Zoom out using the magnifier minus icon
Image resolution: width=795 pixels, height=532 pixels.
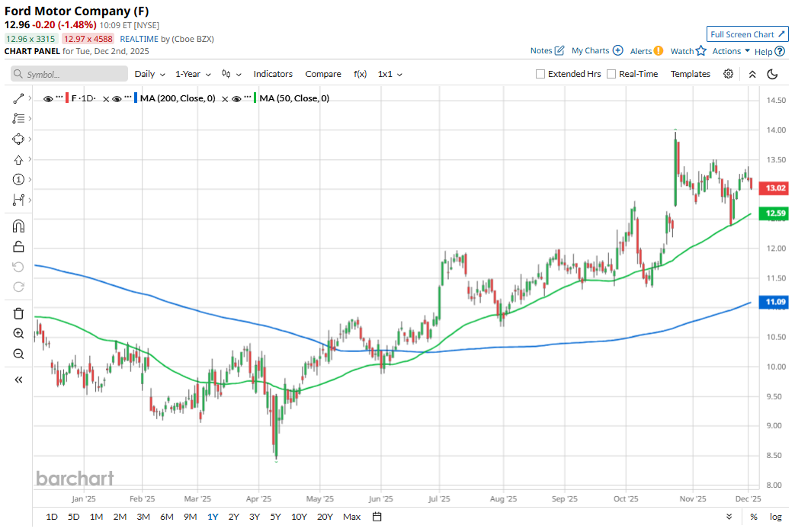coord(19,354)
